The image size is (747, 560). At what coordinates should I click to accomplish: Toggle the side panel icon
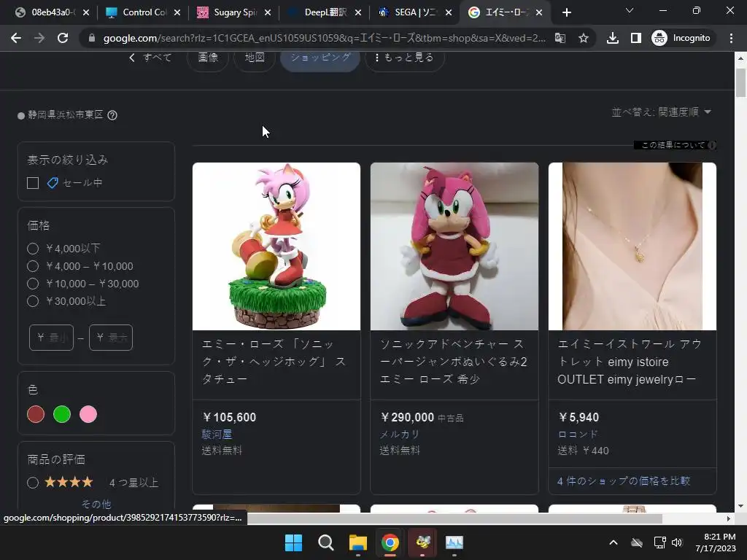pyautogui.click(x=635, y=38)
